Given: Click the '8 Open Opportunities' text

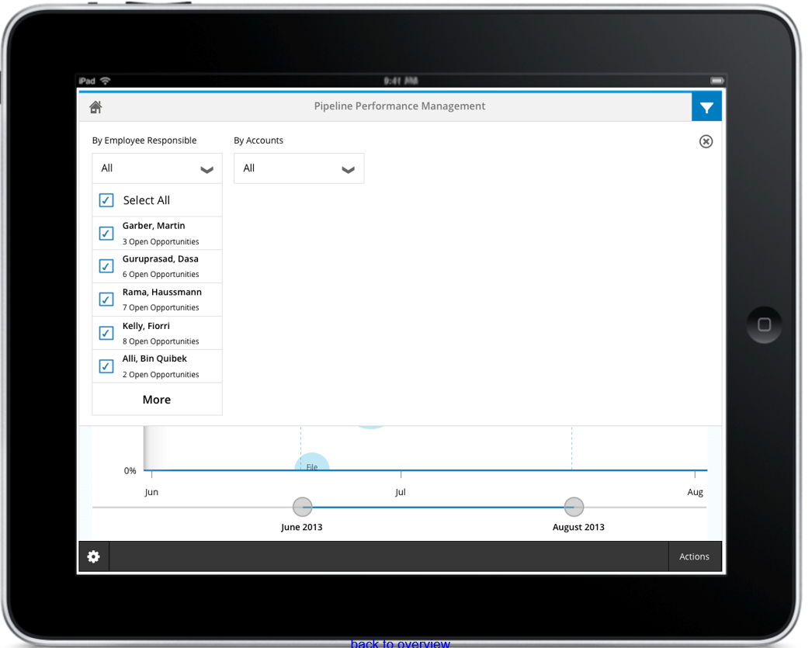Looking at the screenshot, I should (161, 341).
